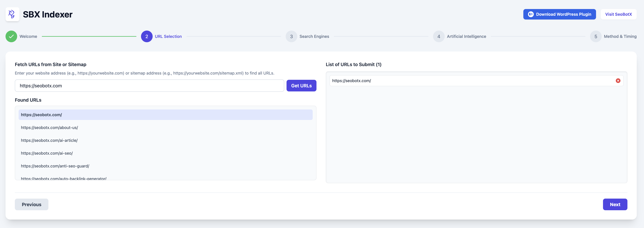Screen dimensions: 644x228
Task: Click the SBX Indexer logo icon
Action: coord(12,14)
